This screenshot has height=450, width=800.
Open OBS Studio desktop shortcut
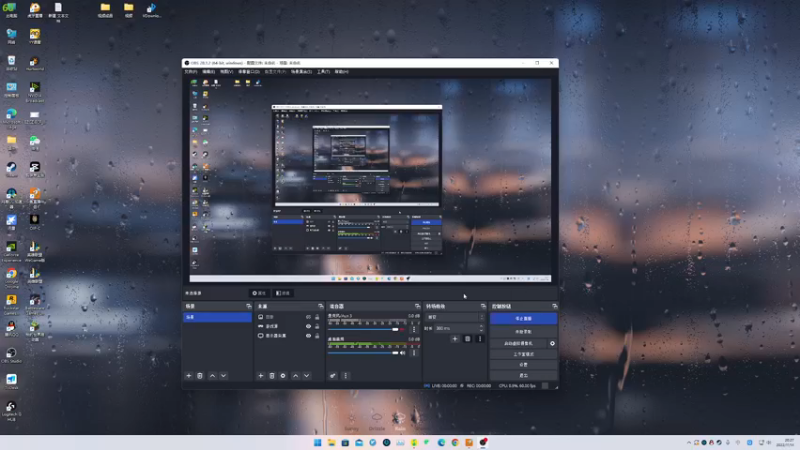(x=11, y=355)
